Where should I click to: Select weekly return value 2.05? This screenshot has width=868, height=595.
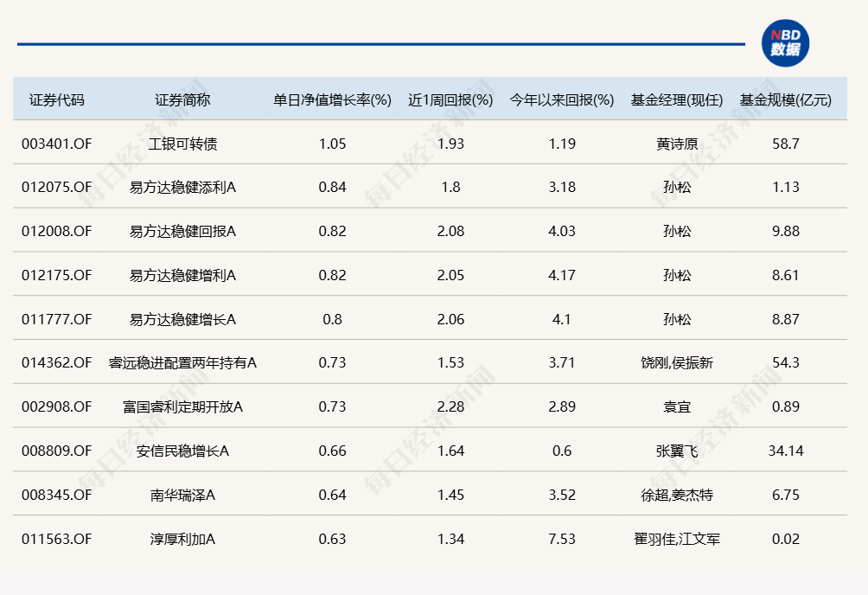(450, 275)
